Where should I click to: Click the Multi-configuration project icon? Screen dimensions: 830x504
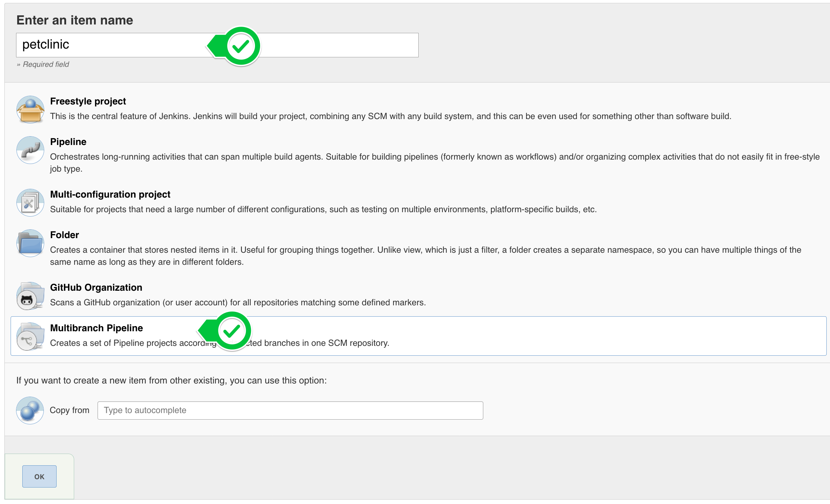(30, 203)
